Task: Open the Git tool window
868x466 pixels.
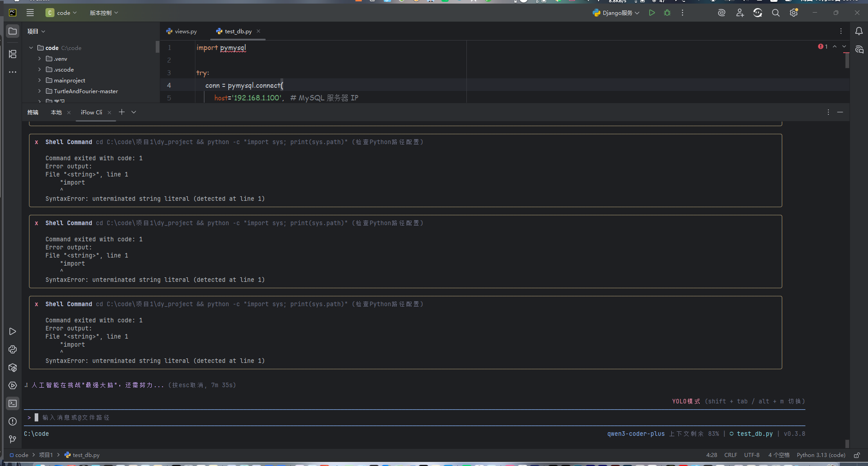Action: click(x=13, y=439)
